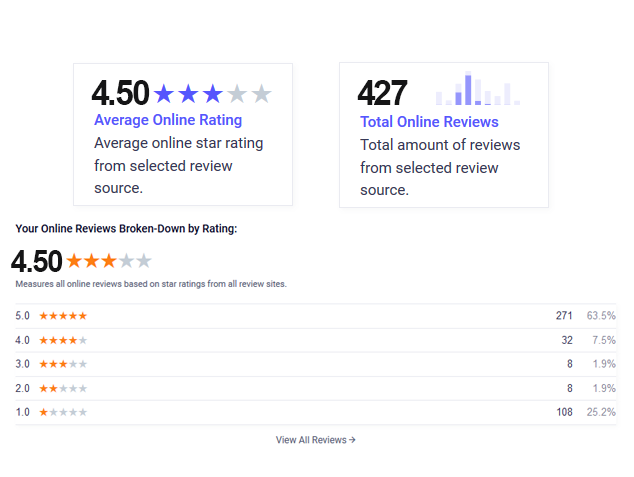Click the five-star icons in the 5.0 row
Image resolution: width=634 pixels, height=477 pixels.
(63, 316)
